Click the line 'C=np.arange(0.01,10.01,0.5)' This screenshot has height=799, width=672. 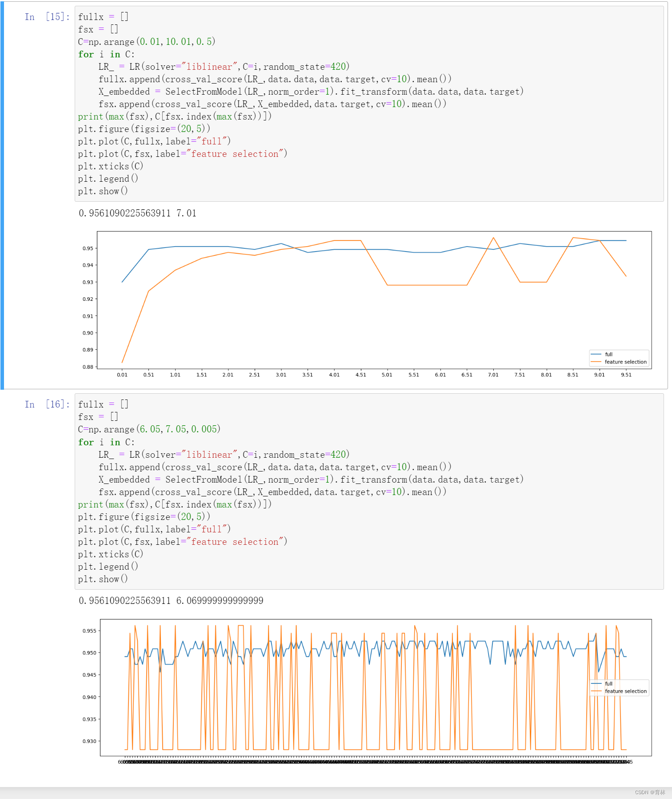tap(147, 42)
